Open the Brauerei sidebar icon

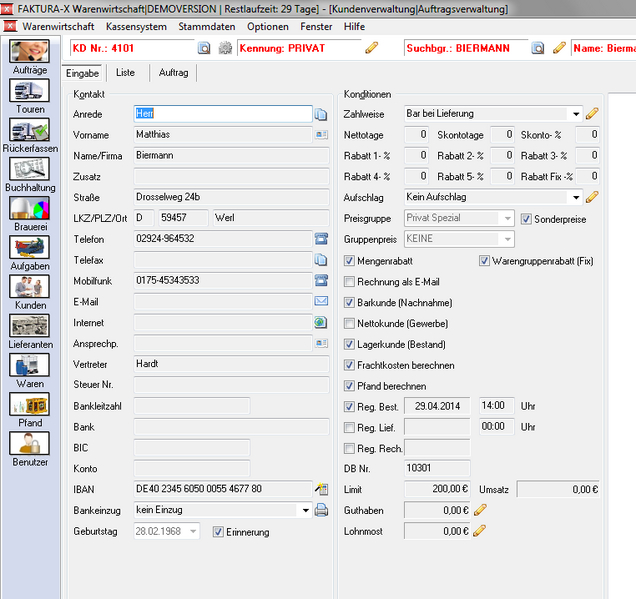[x=30, y=208]
